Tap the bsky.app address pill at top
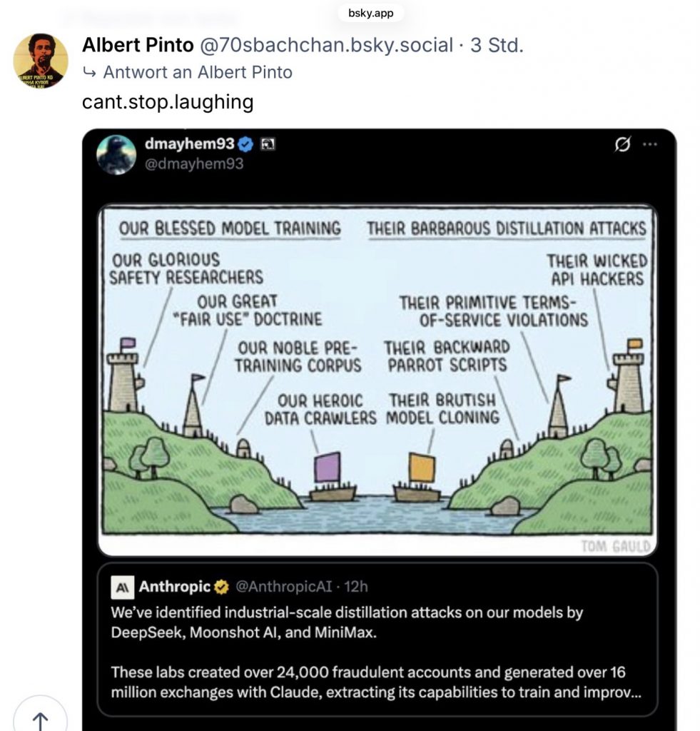 [370, 13]
